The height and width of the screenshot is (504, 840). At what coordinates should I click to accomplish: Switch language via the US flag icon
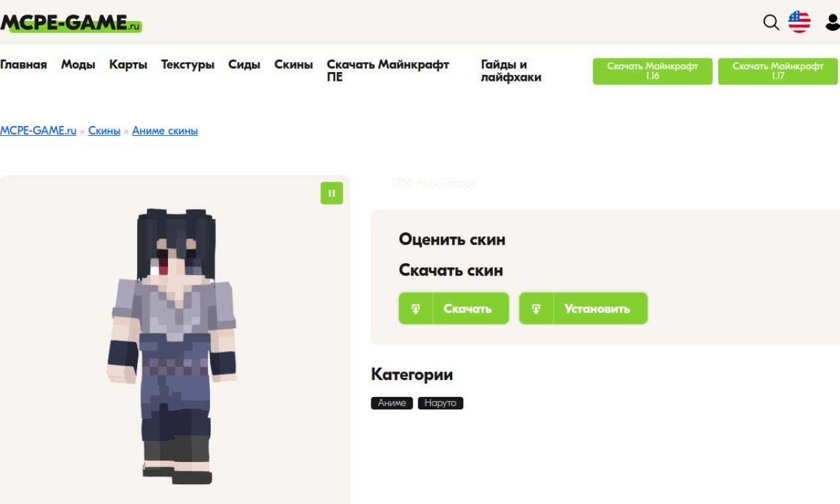pyautogui.click(x=799, y=22)
